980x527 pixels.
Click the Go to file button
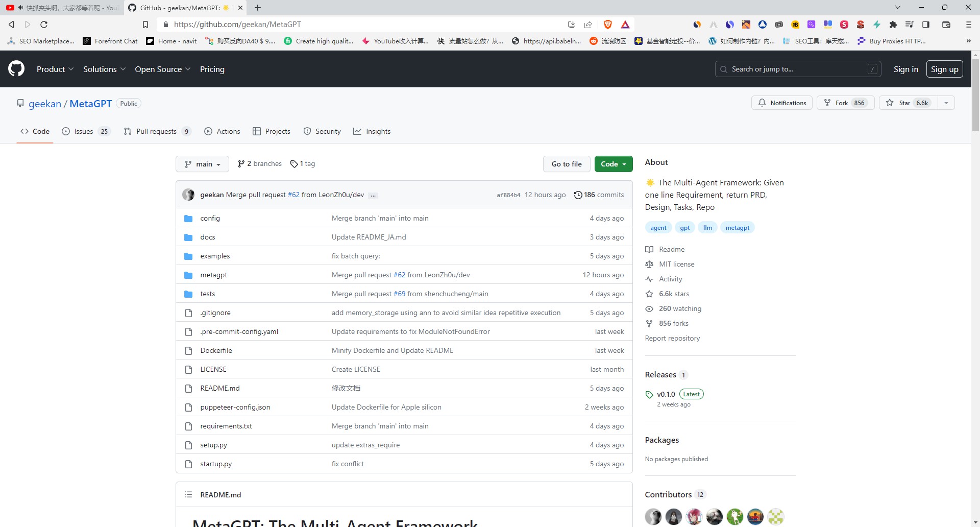pyautogui.click(x=567, y=163)
